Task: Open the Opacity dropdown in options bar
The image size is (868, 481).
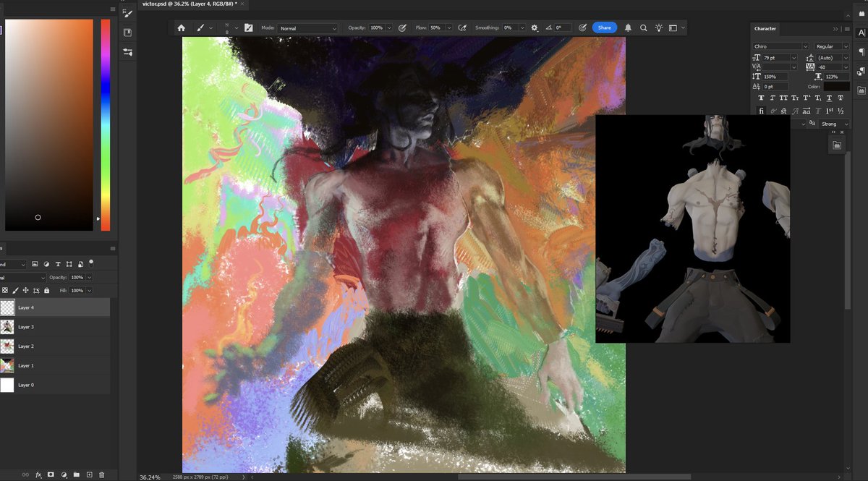Action: [389, 28]
